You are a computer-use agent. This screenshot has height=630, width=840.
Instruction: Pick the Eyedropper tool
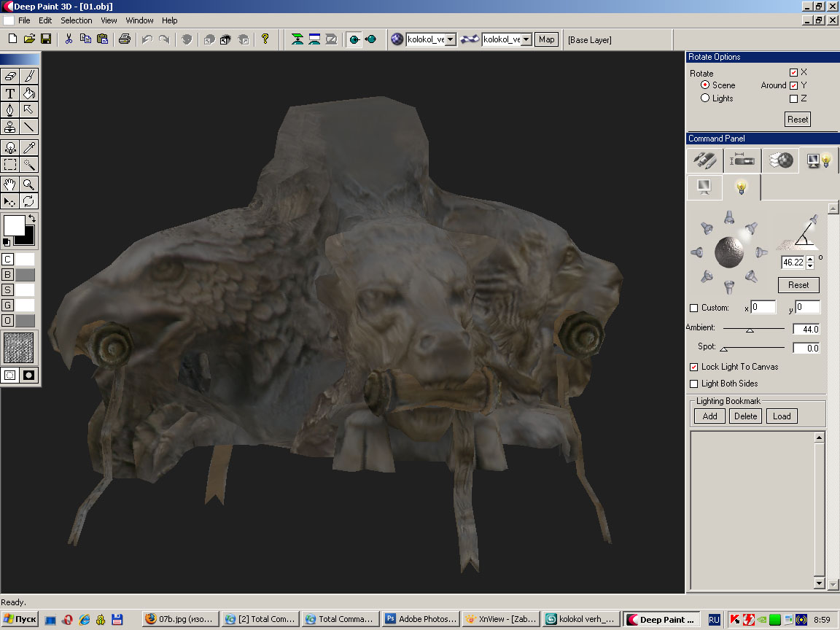pos(29,147)
